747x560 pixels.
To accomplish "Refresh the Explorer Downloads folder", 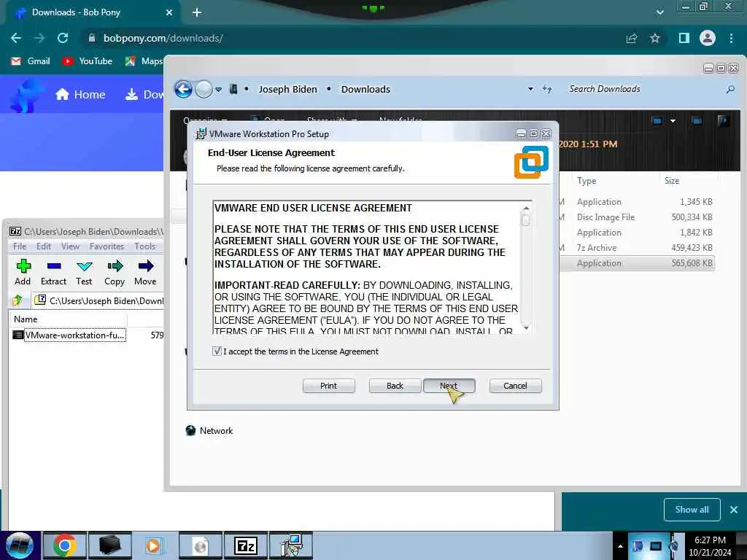I will click(547, 89).
